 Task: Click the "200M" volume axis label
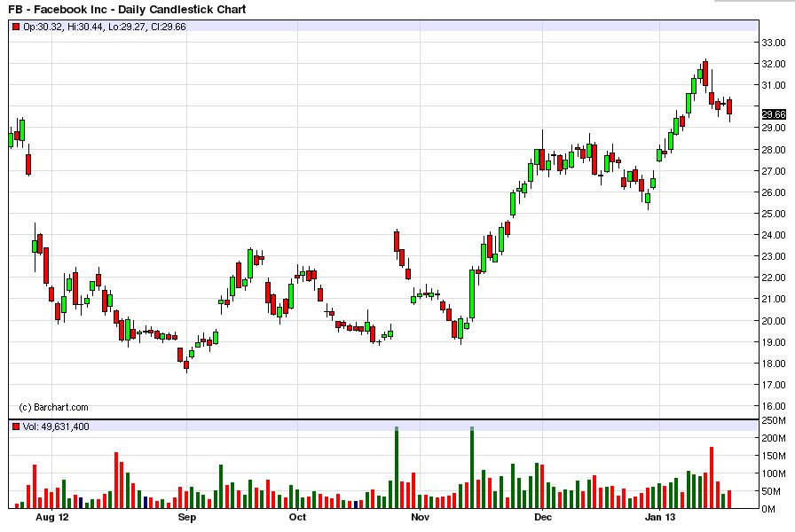coord(774,438)
